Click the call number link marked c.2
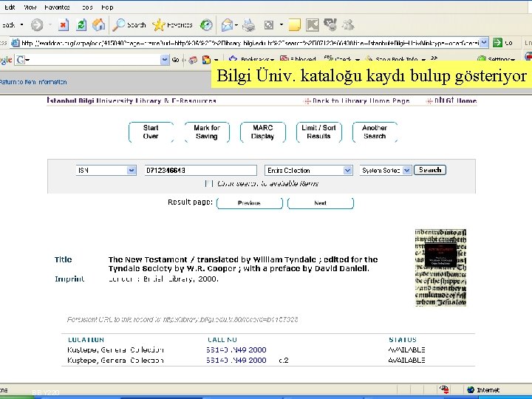 [x=236, y=360]
